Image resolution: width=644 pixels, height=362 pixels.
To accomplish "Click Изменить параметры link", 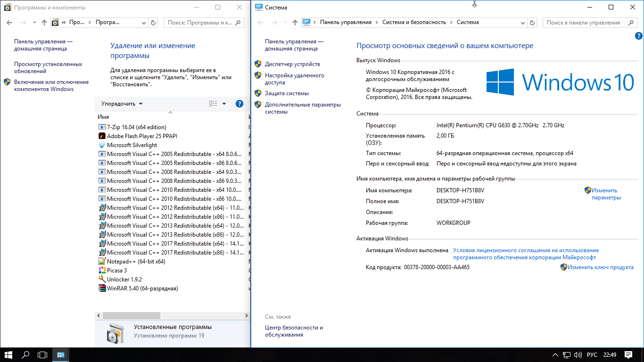I will (606, 194).
